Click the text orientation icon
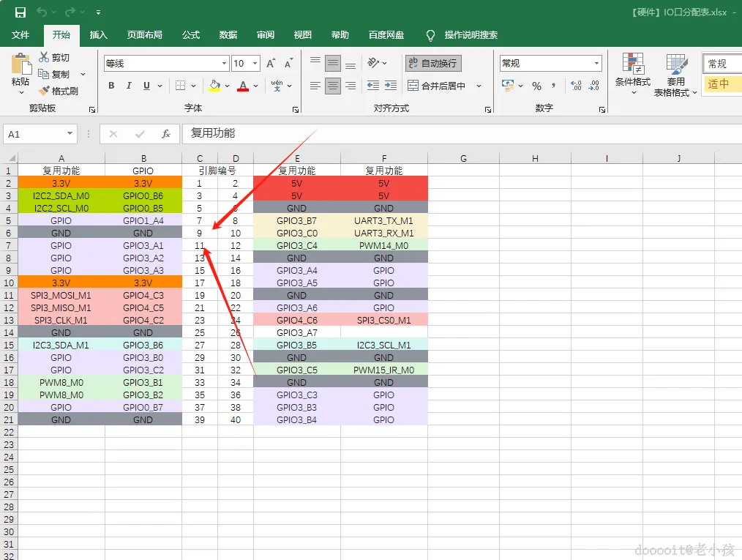 373,63
